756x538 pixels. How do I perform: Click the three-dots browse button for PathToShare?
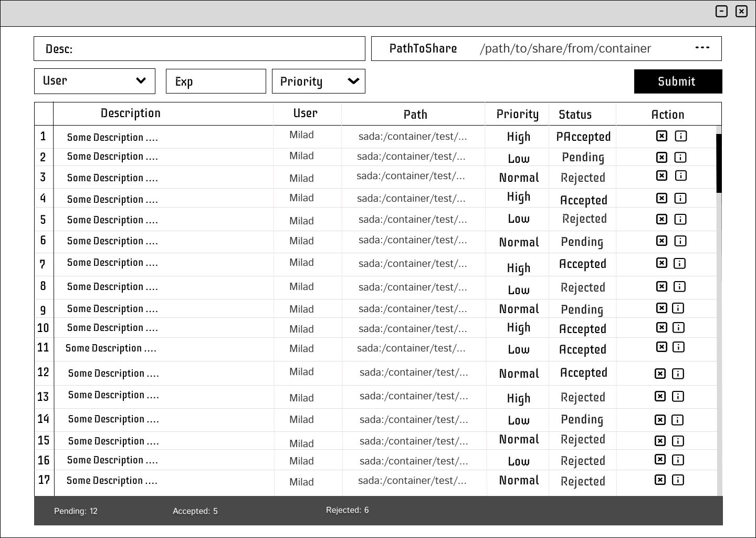[702, 48]
